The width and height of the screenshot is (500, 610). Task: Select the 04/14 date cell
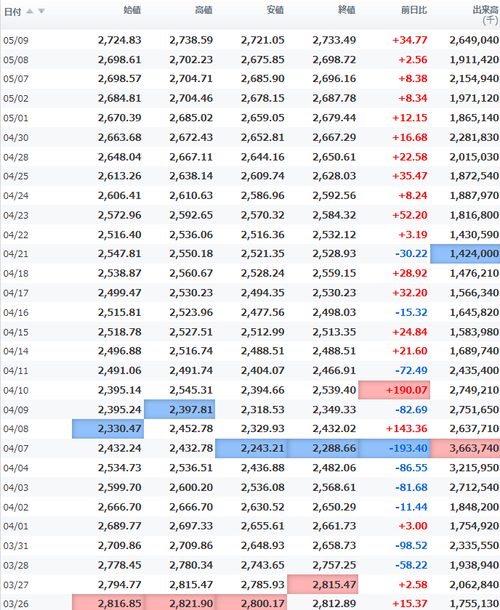[x=16, y=351]
